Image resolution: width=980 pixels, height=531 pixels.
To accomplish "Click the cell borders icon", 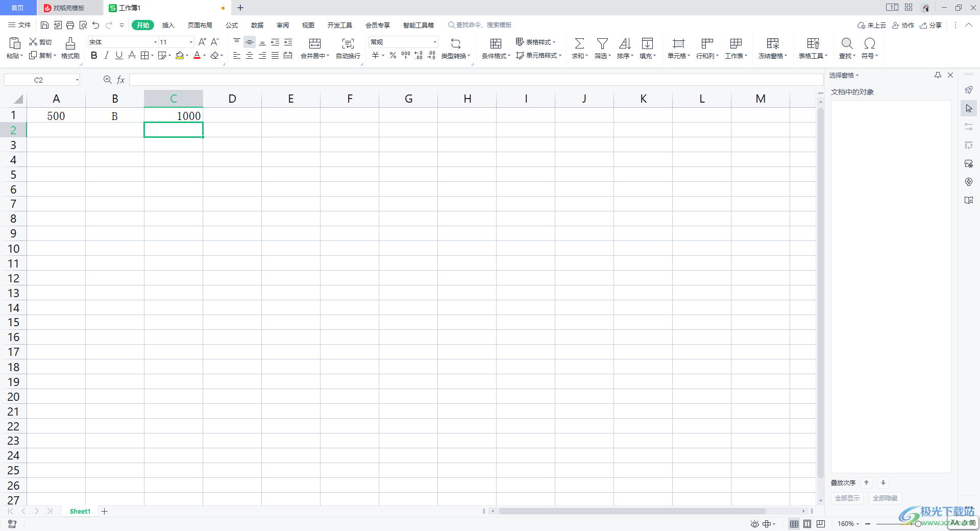I will (x=145, y=55).
